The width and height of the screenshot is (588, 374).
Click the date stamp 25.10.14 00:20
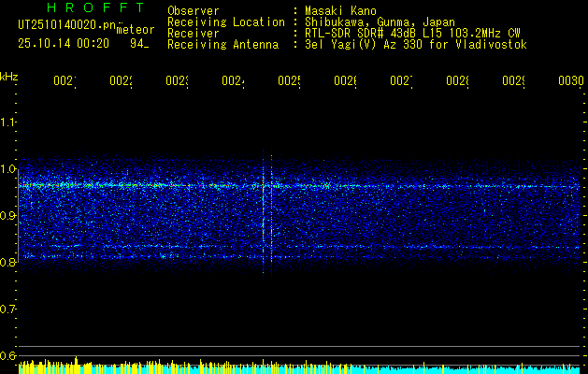click(x=64, y=44)
